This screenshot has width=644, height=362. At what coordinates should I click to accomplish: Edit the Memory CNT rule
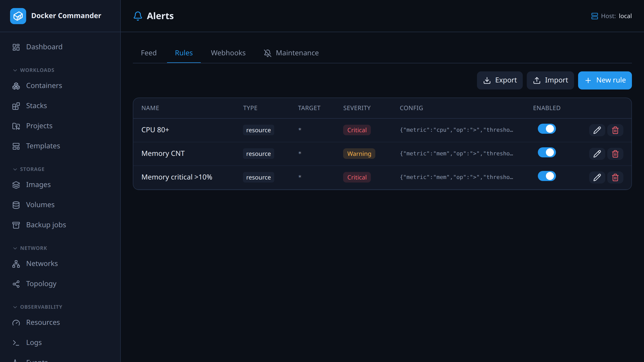[597, 154]
